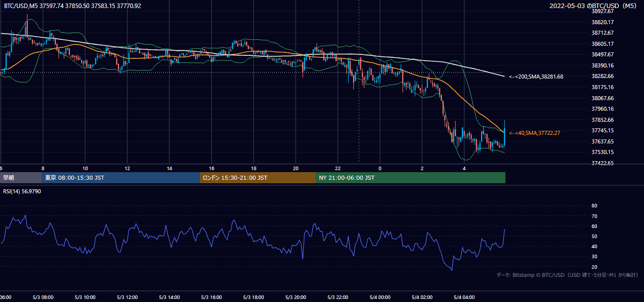Image resolution: width=644 pixels, height=302 pixels.
Task: Select the 30 level on the RSI scale
Action: point(594,257)
